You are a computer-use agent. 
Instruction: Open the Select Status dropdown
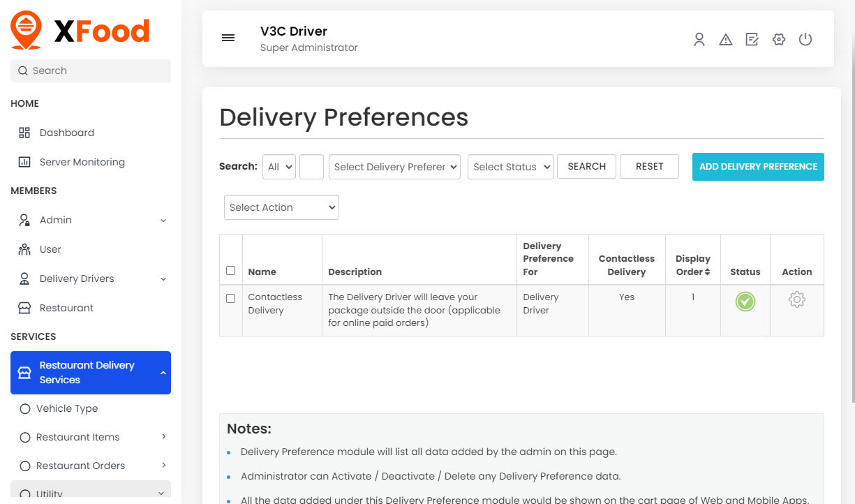pos(510,167)
